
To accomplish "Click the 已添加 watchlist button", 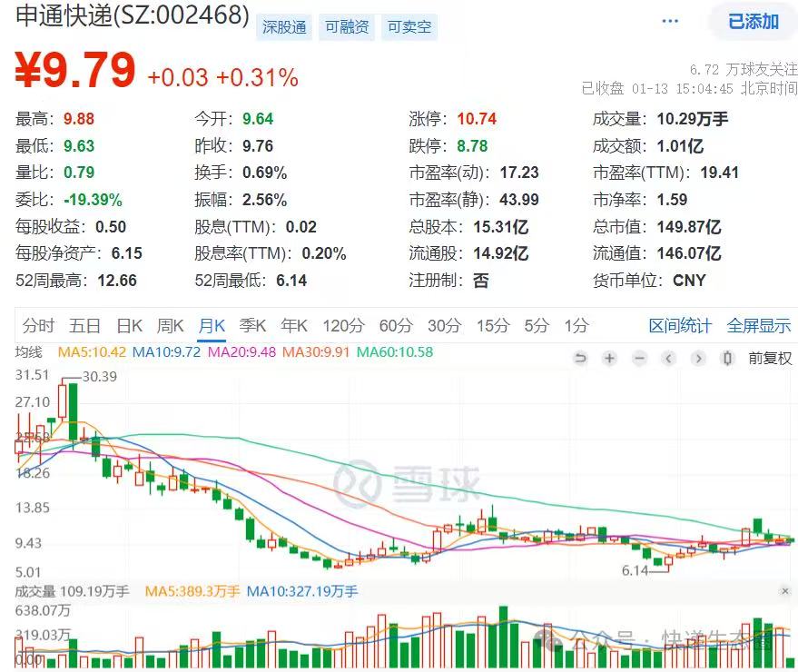I will [754, 22].
